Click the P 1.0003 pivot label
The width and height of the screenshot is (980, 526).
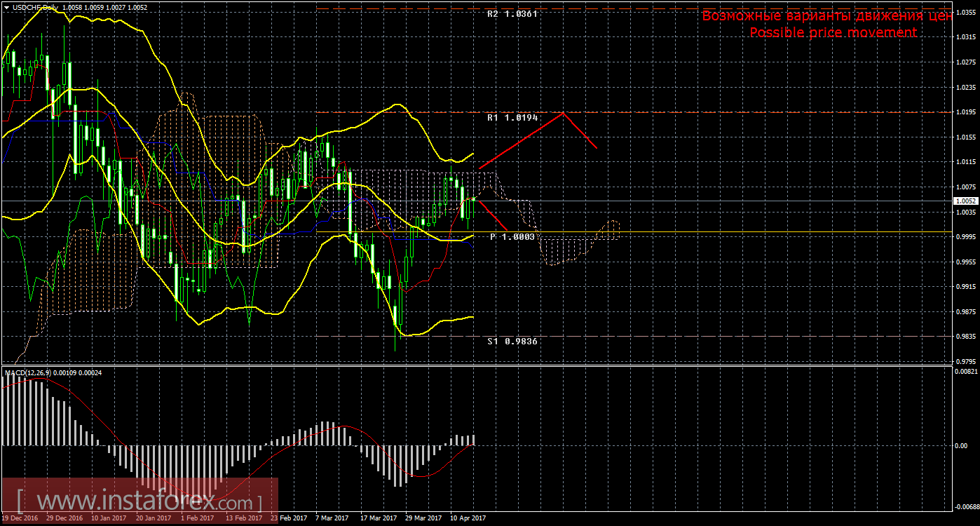pos(512,237)
